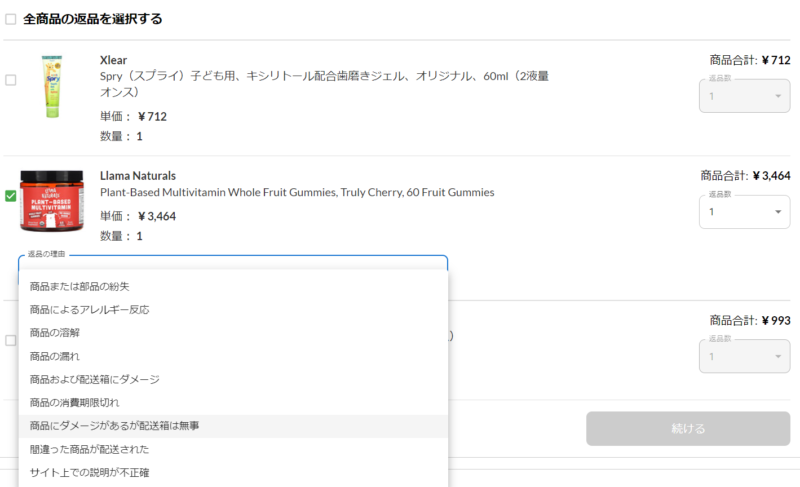Image resolution: width=800 pixels, height=487 pixels.
Task: Click the 続ける continue button
Action: click(688, 428)
